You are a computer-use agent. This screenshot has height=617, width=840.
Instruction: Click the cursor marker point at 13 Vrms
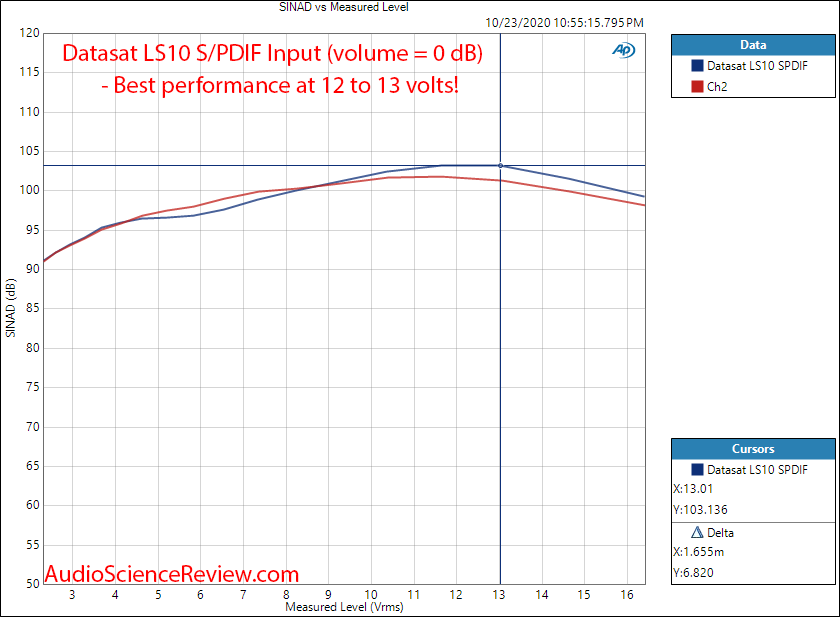(500, 165)
